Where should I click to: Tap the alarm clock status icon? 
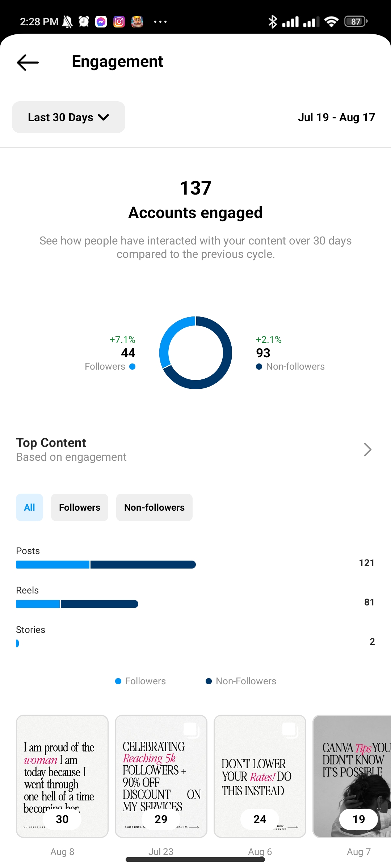coord(84,22)
